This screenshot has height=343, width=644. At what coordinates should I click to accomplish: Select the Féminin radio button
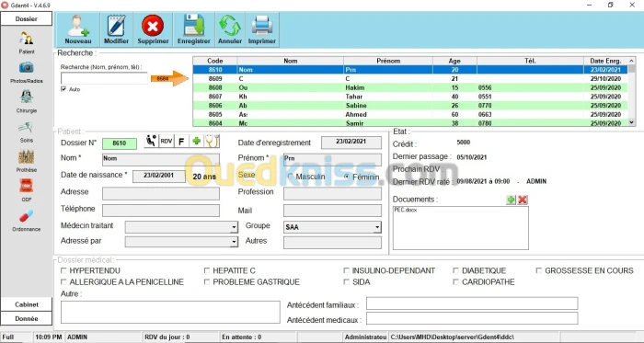(346, 177)
